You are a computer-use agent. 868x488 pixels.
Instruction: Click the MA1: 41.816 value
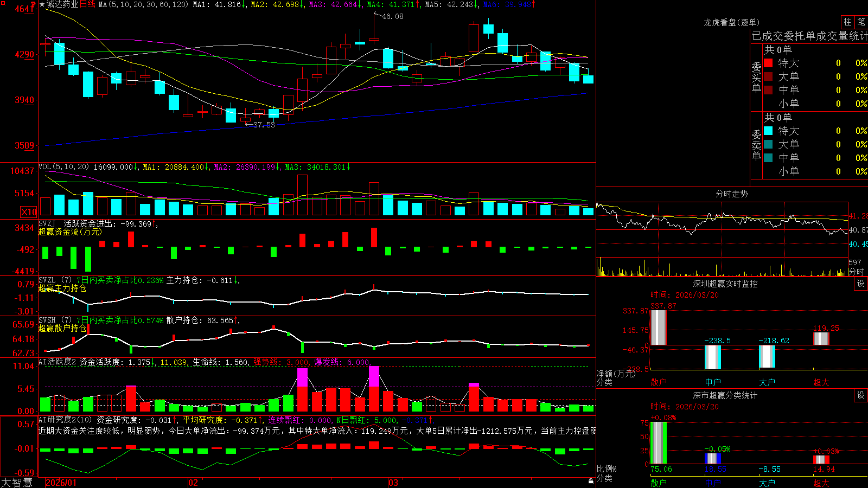click(219, 4)
